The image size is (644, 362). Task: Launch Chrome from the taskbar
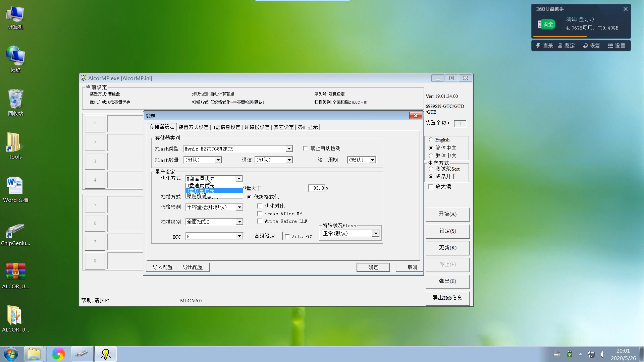(58, 354)
